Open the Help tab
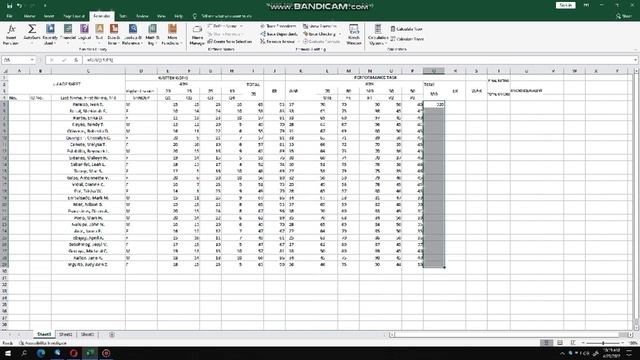This screenshot has width=640, height=360. (x=178, y=16)
